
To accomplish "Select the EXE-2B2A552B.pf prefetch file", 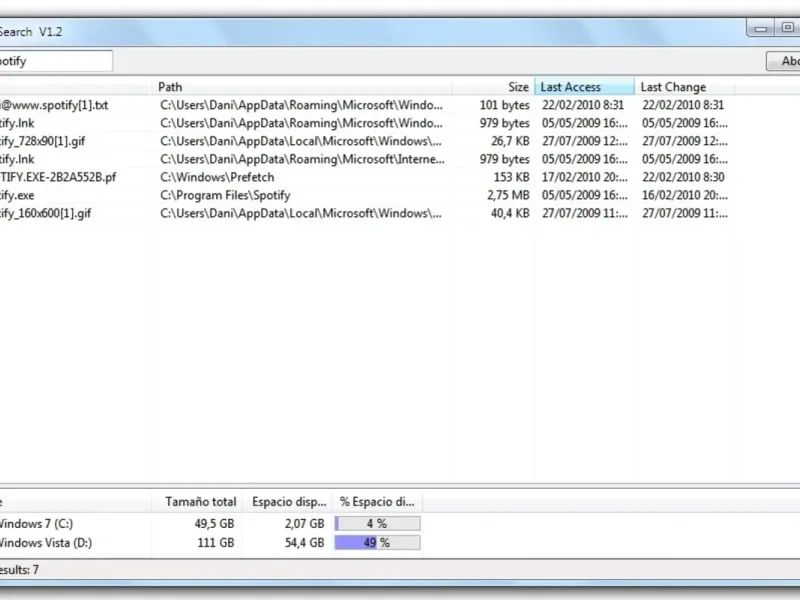I will tap(58, 177).
